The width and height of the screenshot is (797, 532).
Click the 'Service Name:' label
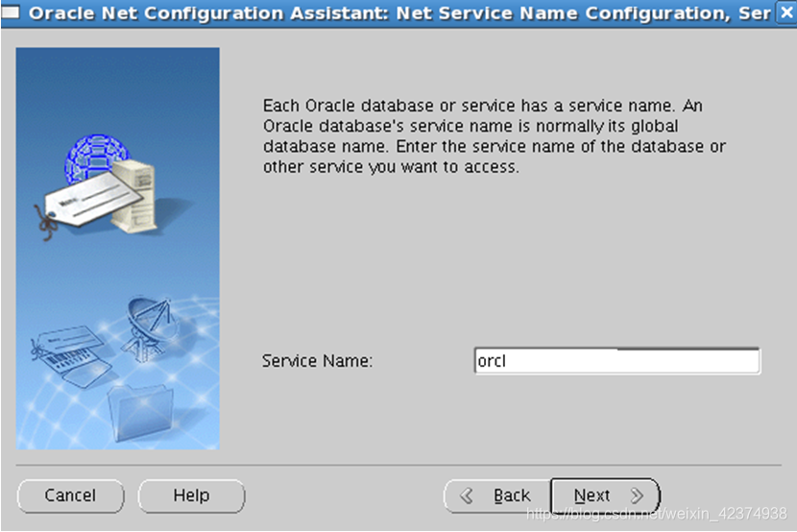[317, 361]
